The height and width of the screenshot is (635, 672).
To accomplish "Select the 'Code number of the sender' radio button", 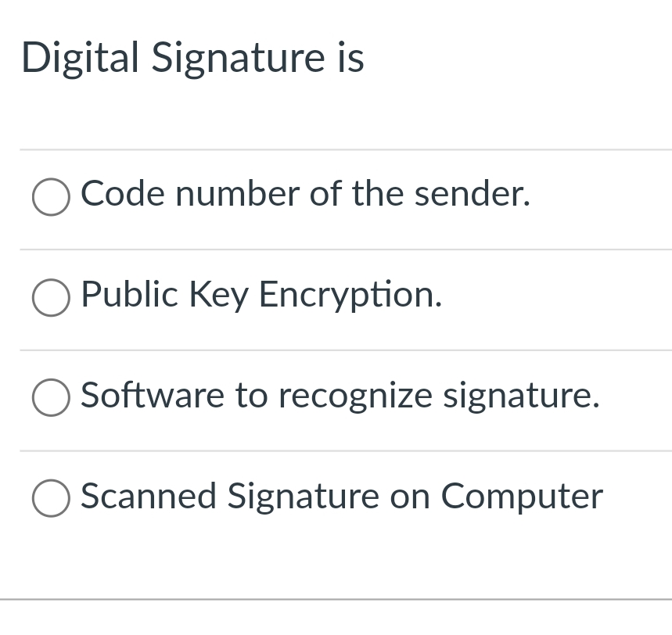I will (50, 197).
